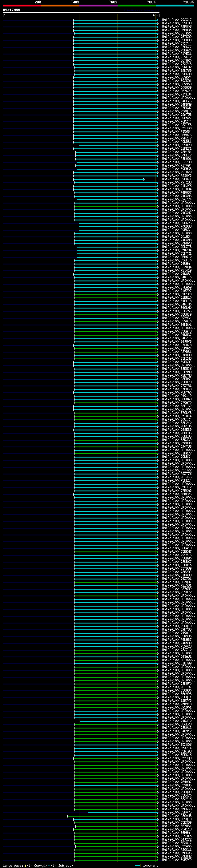Click hit label UniRef100_Q56FI0
The width and height of the screenshot is (197, 868).
(177, 260)
